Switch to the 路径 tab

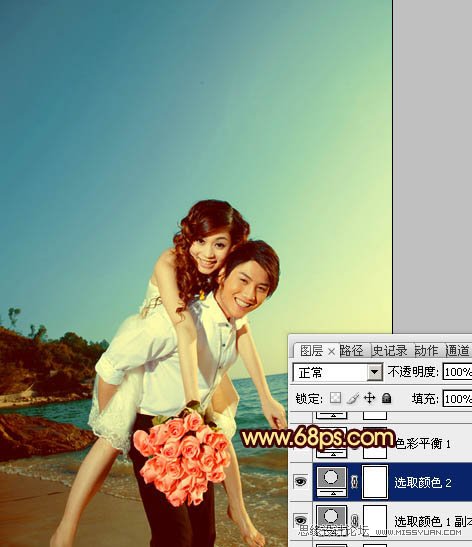351,351
